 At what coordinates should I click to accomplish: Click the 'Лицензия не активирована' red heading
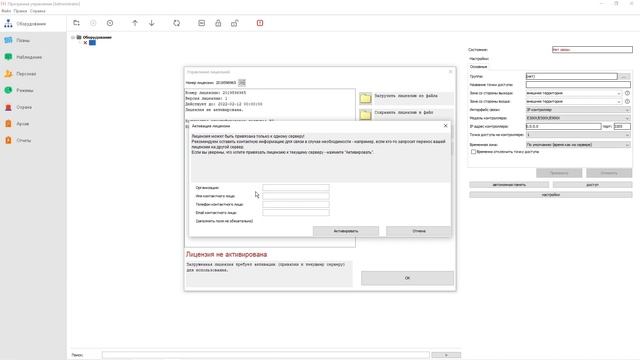pyautogui.click(x=226, y=254)
